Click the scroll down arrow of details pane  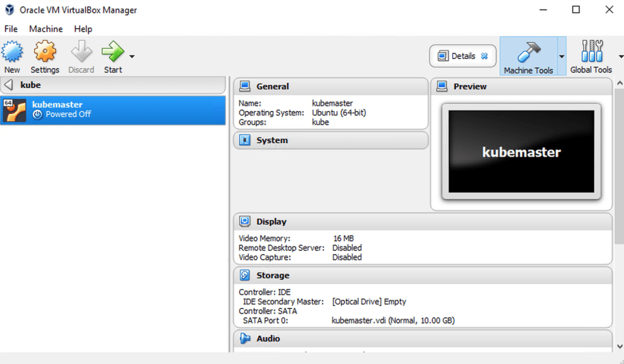[620, 346]
